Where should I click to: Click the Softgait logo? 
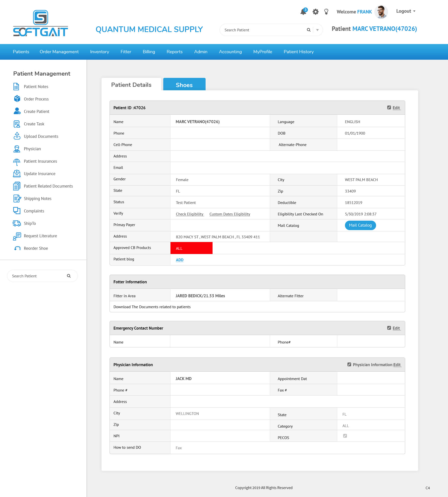click(x=41, y=23)
